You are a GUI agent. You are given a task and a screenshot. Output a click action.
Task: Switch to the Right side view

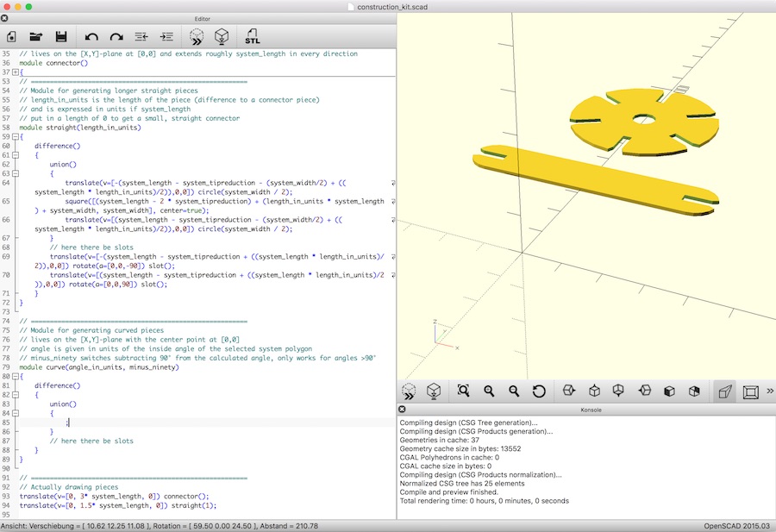pos(569,391)
